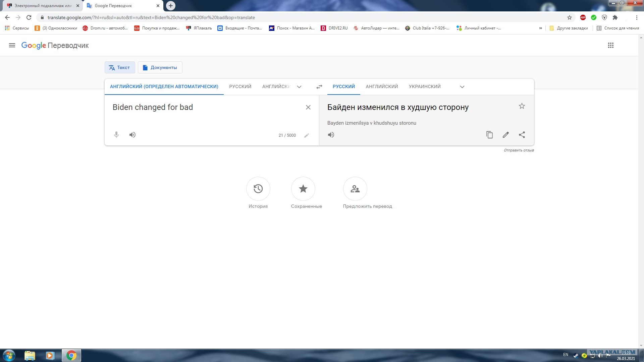Close the Электронный подхалимаж tab

click(x=78, y=6)
